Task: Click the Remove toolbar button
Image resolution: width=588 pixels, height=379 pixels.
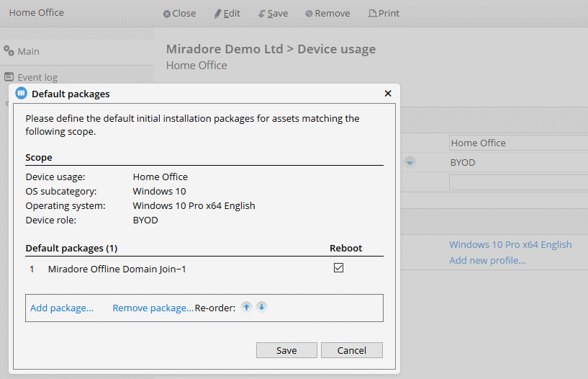Action: [x=327, y=14]
